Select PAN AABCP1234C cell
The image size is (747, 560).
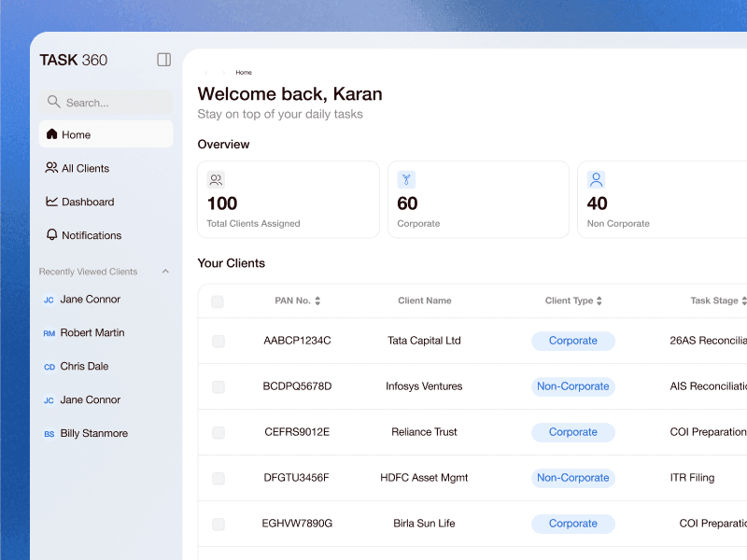297,341
